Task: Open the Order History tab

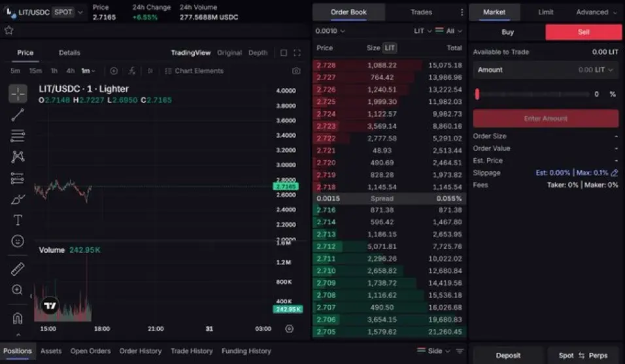Action: (x=141, y=351)
